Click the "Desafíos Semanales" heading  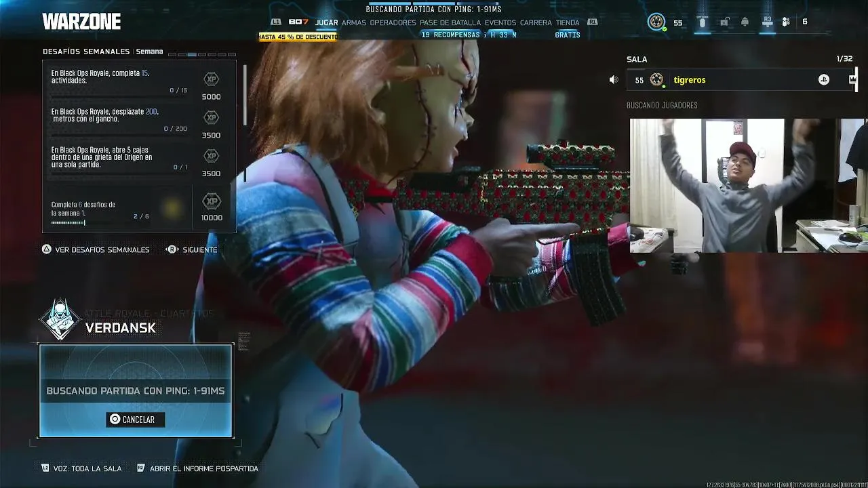click(86, 52)
